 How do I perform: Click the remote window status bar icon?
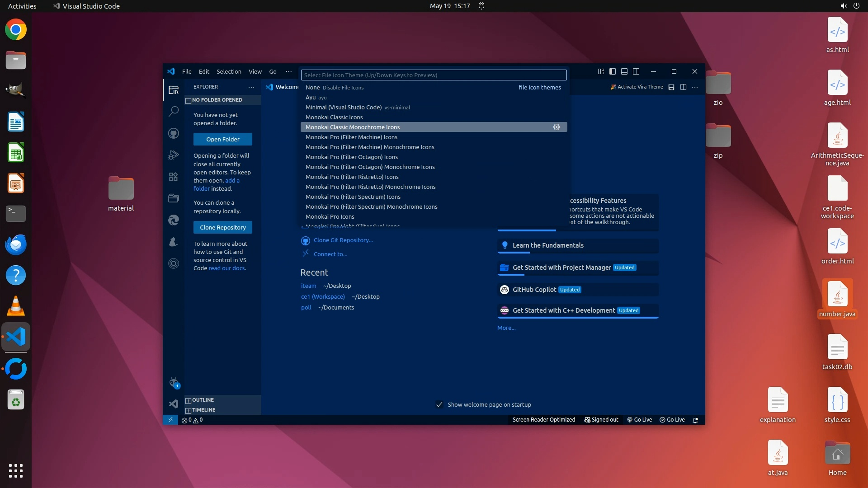[x=170, y=420]
